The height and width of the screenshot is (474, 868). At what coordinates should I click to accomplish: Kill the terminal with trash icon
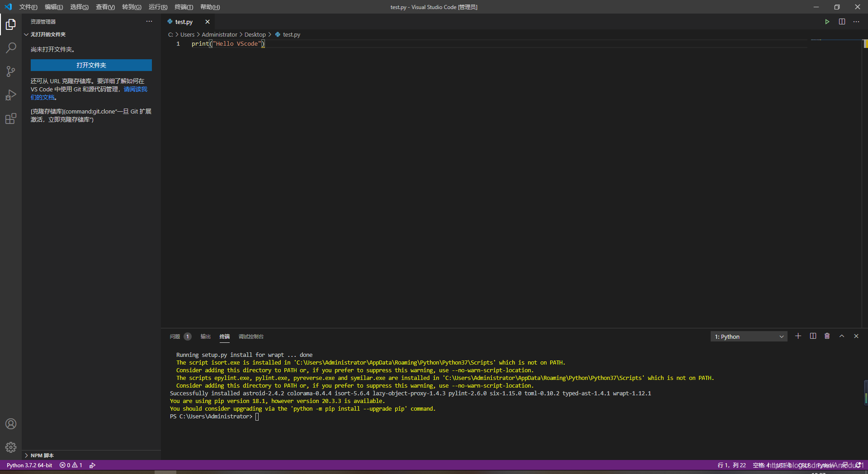point(827,336)
